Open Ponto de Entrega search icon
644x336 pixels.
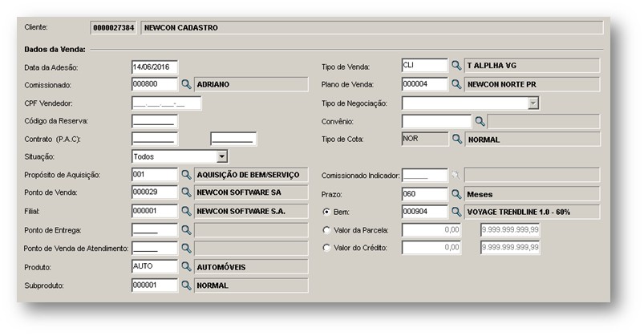[x=187, y=230]
